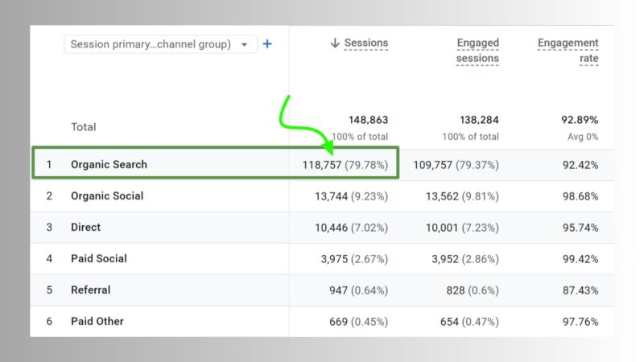Click the descending sort arrow beside Sessions
This screenshot has width=644, height=362.
pyautogui.click(x=335, y=43)
